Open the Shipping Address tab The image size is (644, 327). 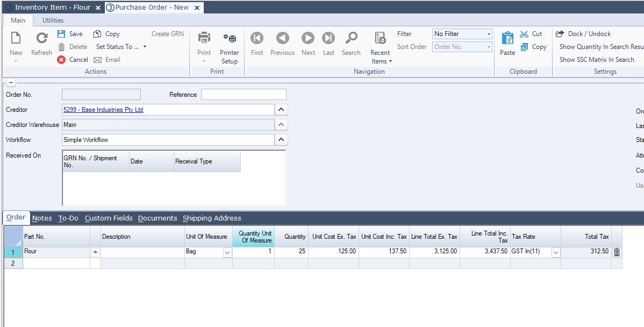212,218
